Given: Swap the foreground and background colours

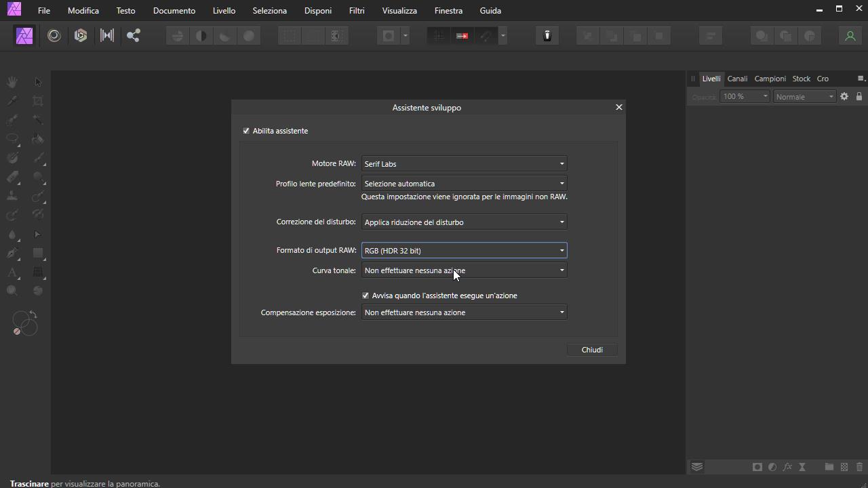Looking at the screenshot, I should [33, 315].
